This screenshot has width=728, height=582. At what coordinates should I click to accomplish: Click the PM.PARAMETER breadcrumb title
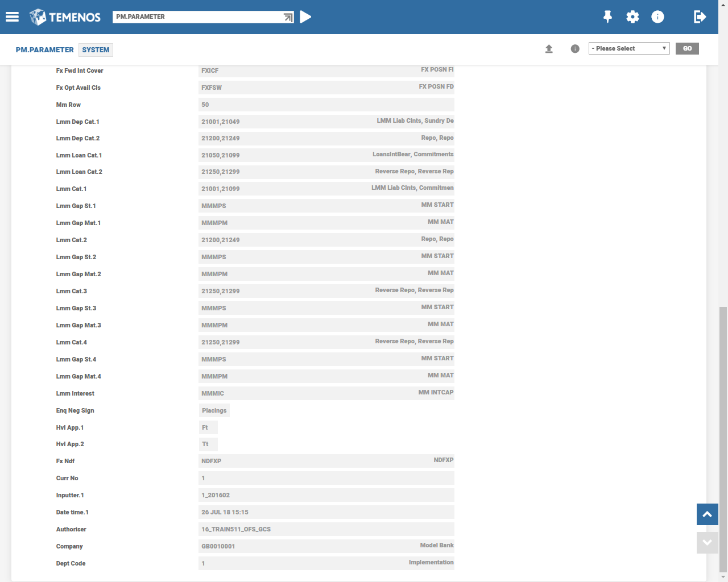tap(45, 50)
